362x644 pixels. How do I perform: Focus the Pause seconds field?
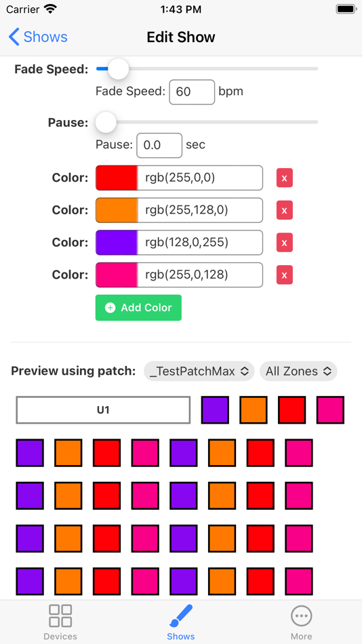click(x=159, y=145)
